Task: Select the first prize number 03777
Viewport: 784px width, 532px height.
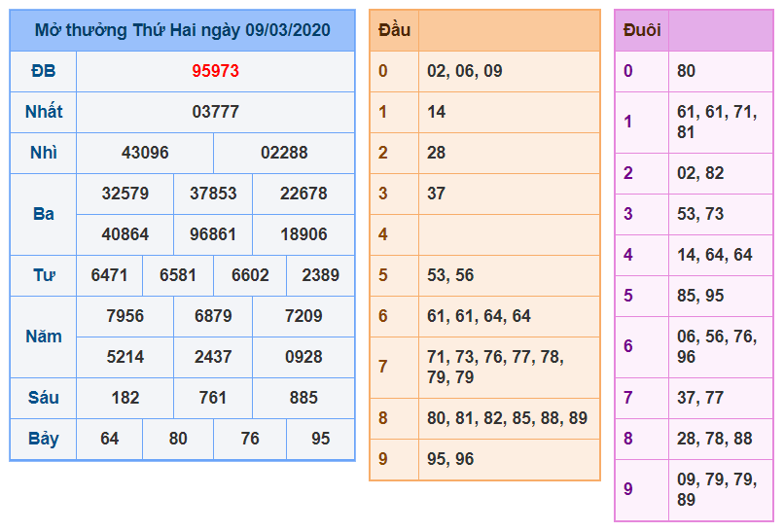Action: [215, 112]
